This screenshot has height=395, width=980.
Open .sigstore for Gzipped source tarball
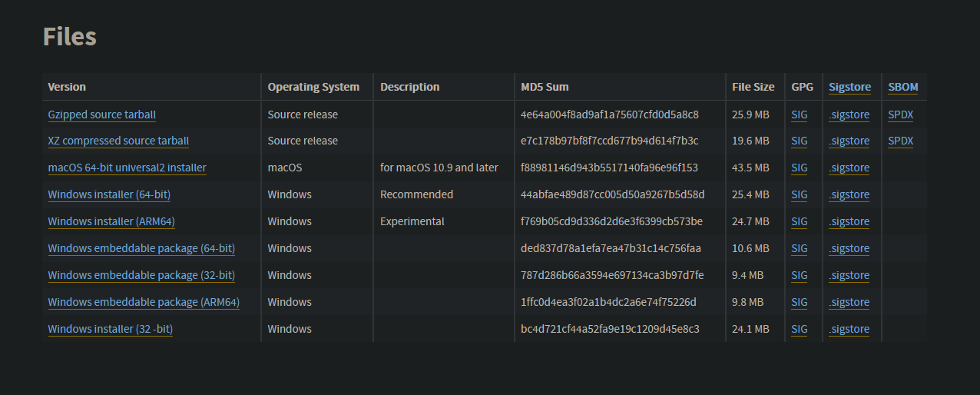coord(849,115)
